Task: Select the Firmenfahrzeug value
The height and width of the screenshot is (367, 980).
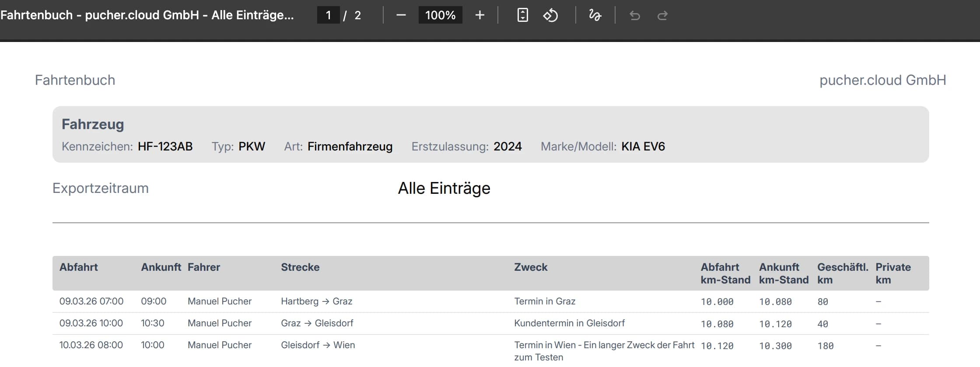Action: (x=350, y=146)
